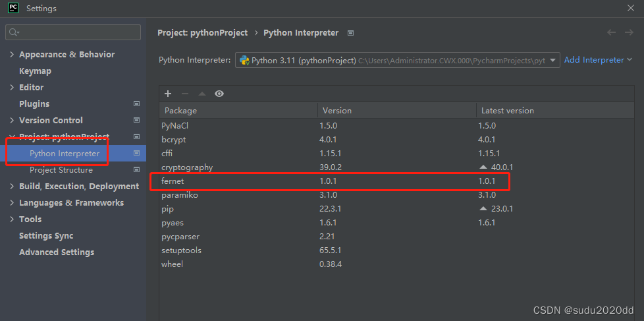
Task: Select the PyNaCl package row
Action: click(397, 126)
